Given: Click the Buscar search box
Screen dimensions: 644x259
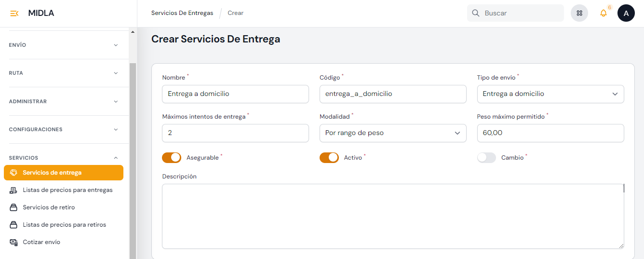Looking at the screenshot, I should point(515,13).
